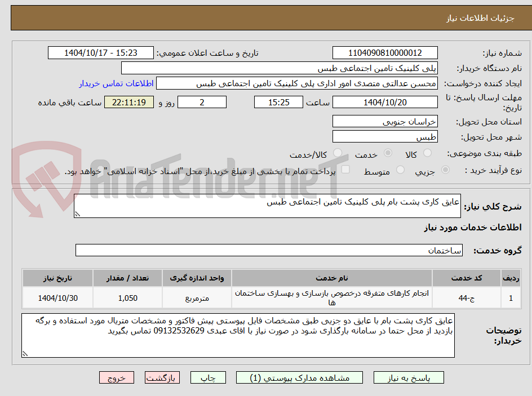
Task: Open مشاهده مدارک پیوستی (1) attachments
Action: 299,377
